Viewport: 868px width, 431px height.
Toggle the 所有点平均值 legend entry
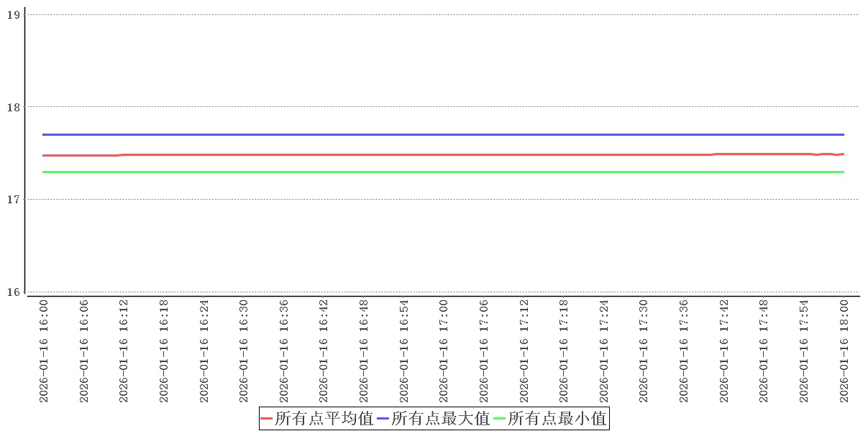tap(324, 418)
